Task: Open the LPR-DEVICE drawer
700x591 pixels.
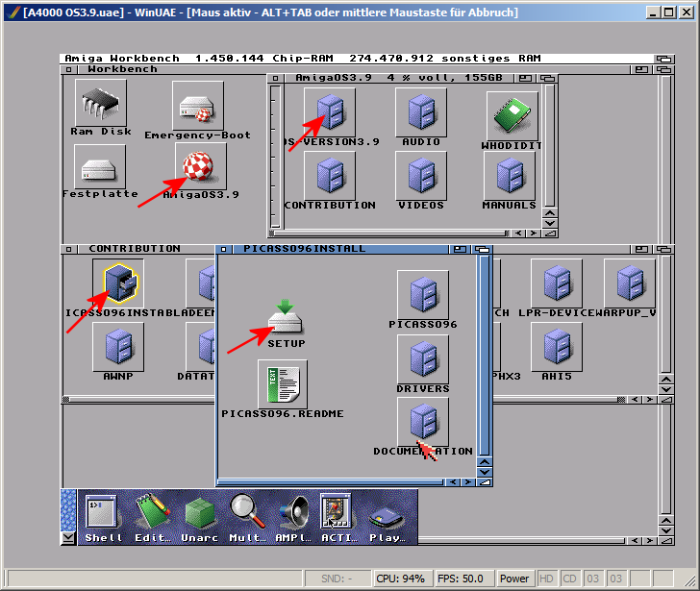Action: 557,283
